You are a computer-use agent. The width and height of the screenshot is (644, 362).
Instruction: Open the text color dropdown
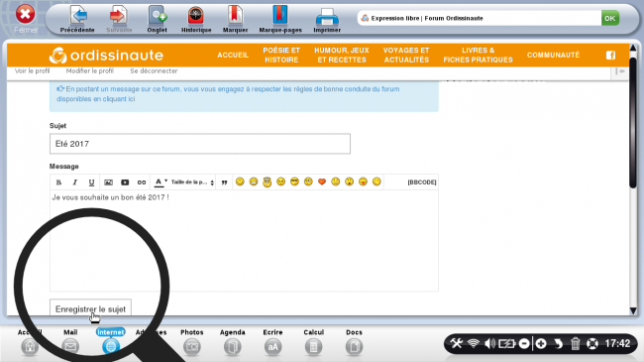(x=161, y=182)
